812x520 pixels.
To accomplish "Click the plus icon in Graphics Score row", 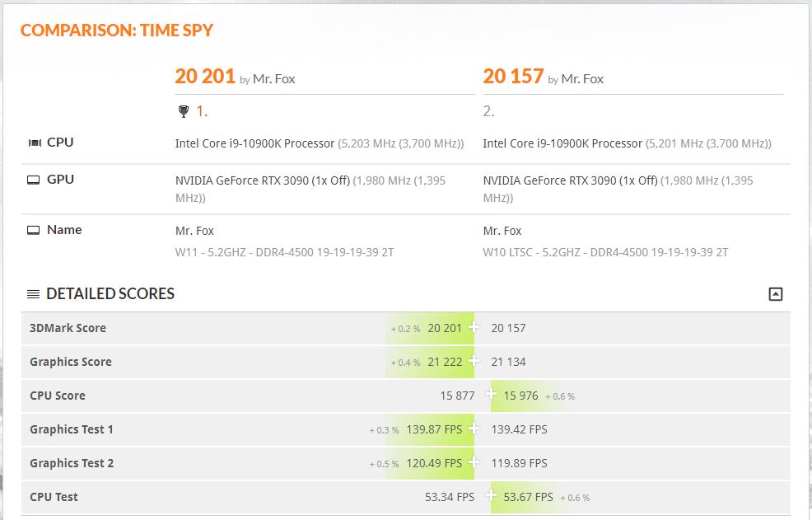I will [474, 362].
